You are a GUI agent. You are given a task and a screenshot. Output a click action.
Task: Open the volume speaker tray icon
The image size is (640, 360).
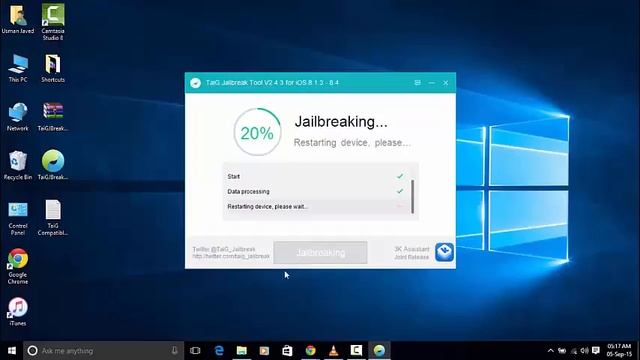[584, 351]
